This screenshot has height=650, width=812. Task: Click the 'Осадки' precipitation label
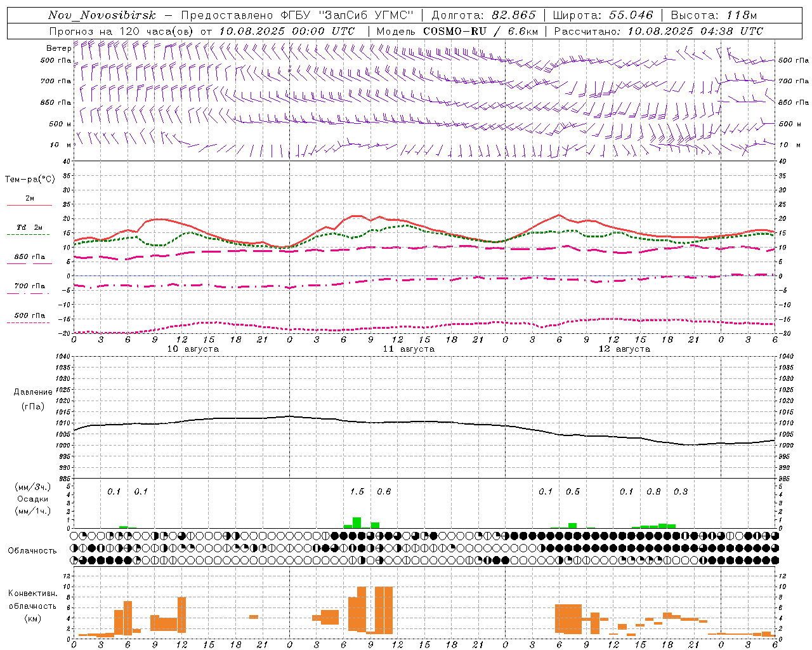click(x=33, y=499)
